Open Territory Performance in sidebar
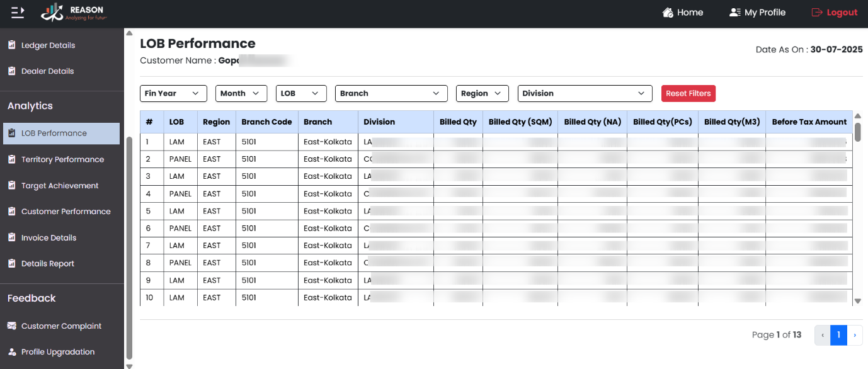The height and width of the screenshot is (369, 868). click(62, 159)
